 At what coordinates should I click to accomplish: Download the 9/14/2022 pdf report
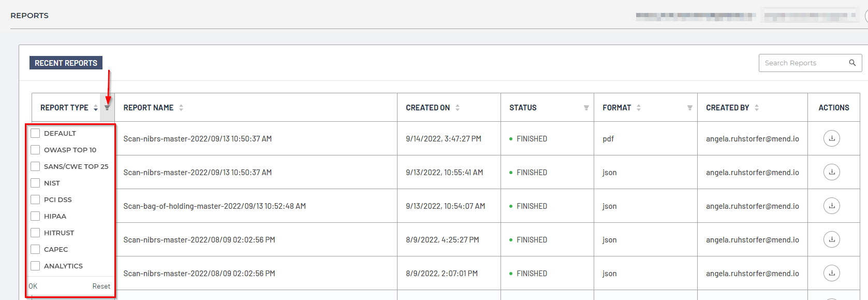[x=831, y=138]
